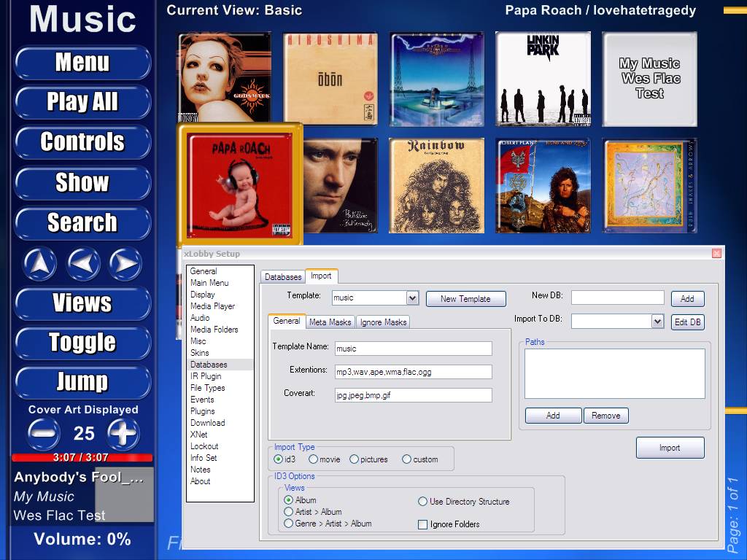The height and width of the screenshot is (560, 747).
Task: Click the red playback progress bar
Action: click(x=82, y=458)
